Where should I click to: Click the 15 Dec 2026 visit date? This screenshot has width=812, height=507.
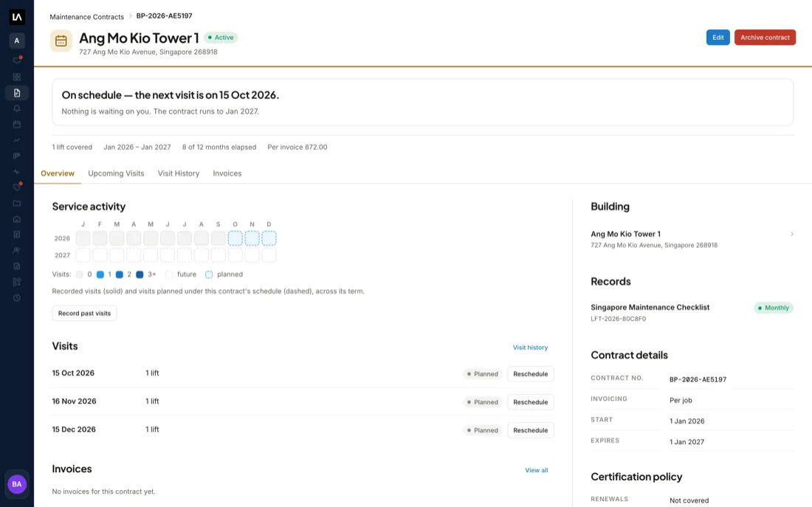(74, 430)
